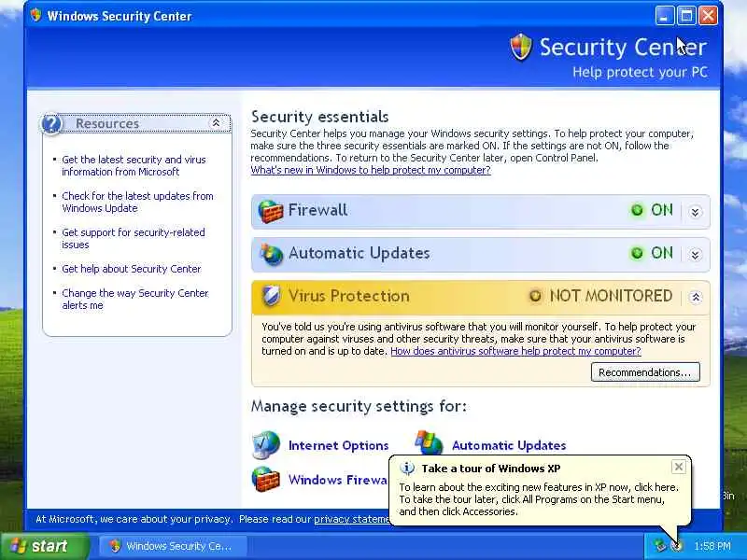This screenshot has width=747, height=560.
Task: Click the info icon in the tour balloon
Action: [x=407, y=469]
